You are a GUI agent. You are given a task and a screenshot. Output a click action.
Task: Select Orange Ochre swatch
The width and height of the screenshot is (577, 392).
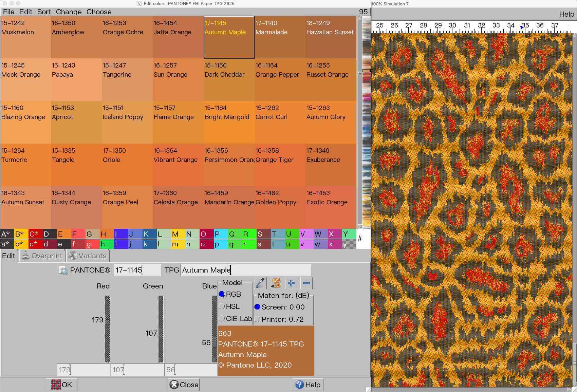(127, 37)
